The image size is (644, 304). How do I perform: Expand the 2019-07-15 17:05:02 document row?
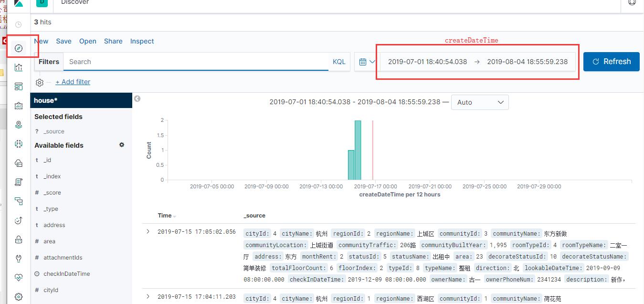pyautogui.click(x=148, y=231)
